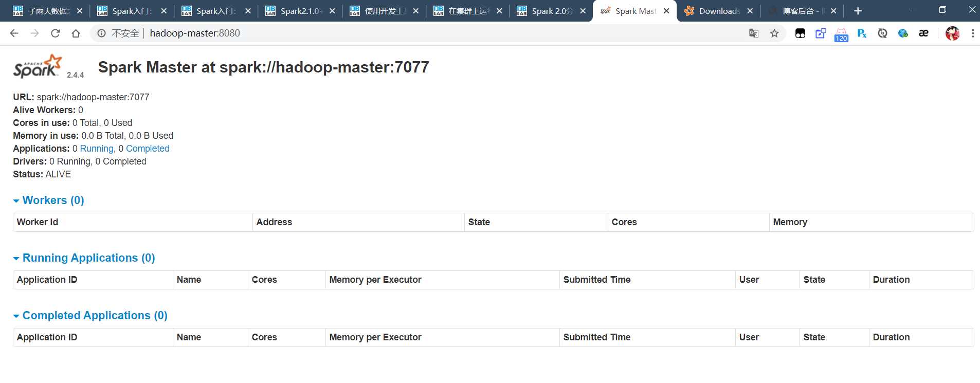980x383 pixels.
Task: Open the Completed applications link
Action: 148,149
